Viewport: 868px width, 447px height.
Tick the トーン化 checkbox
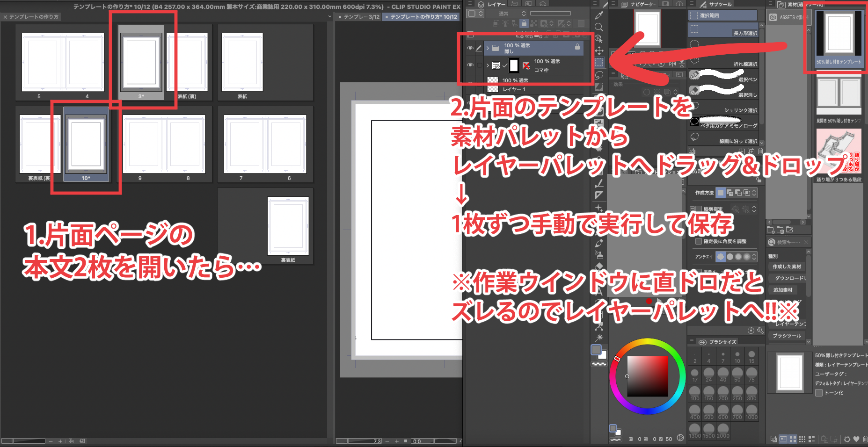[x=819, y=393]
